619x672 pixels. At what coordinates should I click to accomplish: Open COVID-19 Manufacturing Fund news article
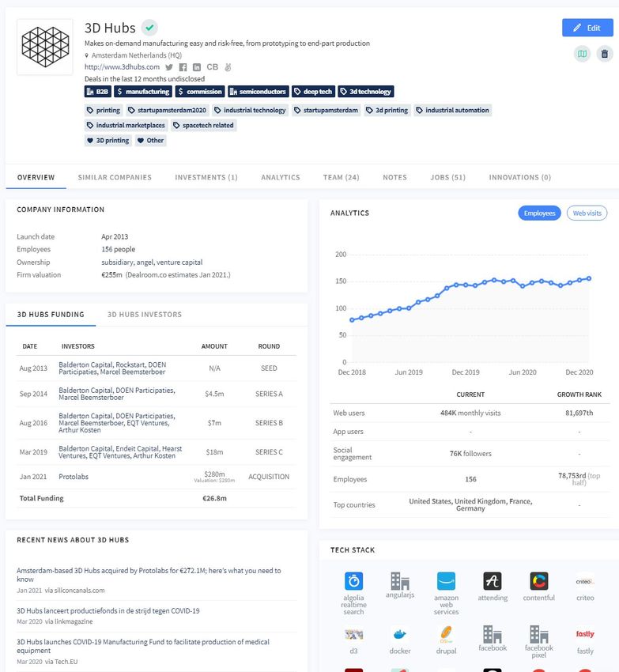(143, 646)
